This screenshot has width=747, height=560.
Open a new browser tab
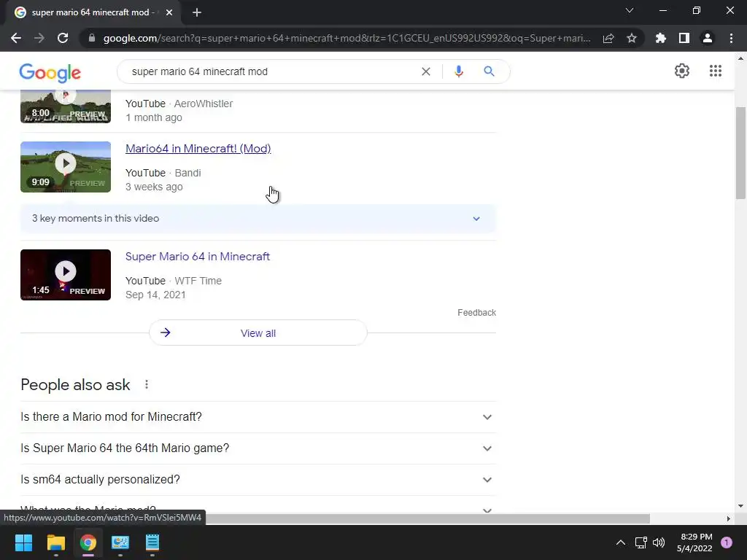tap(197, 12)
